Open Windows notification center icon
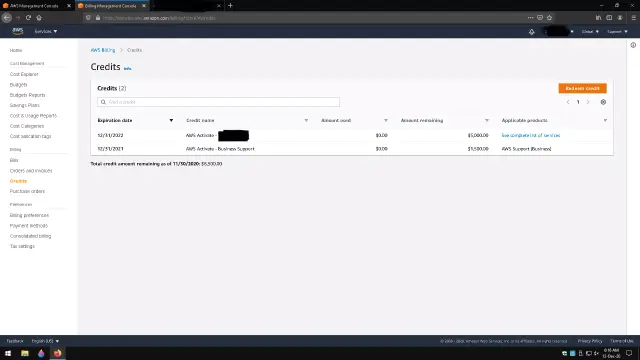Viewport: 640px width, 360px height. (629, 353)
